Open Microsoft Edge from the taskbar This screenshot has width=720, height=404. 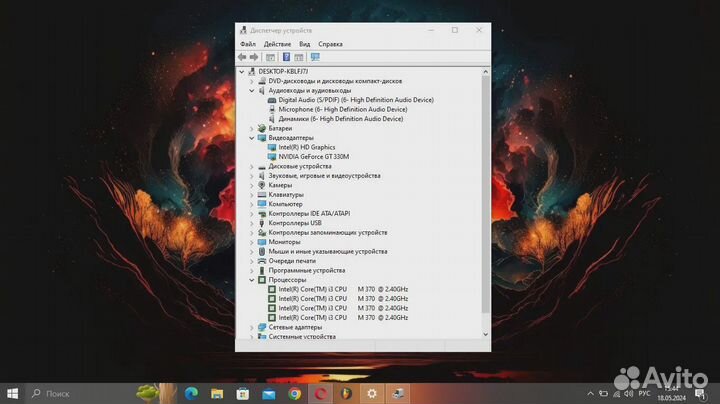(x=191, y=393)
